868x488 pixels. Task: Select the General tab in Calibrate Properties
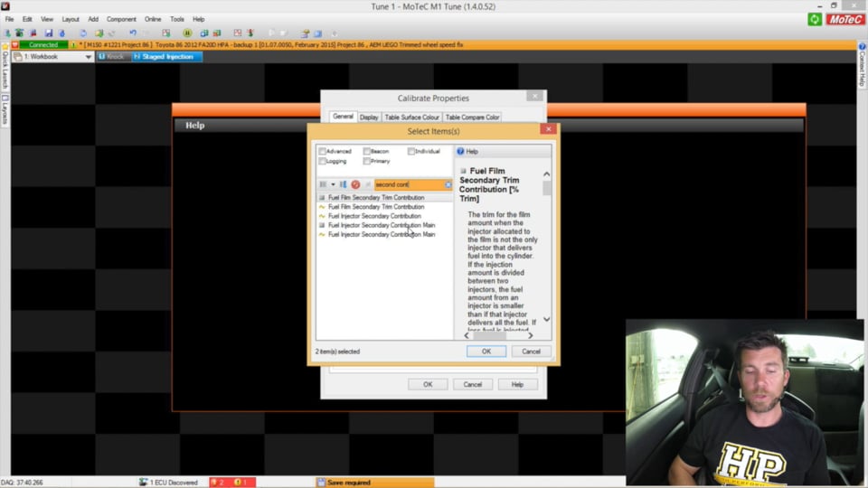click(x=343, y=117)
